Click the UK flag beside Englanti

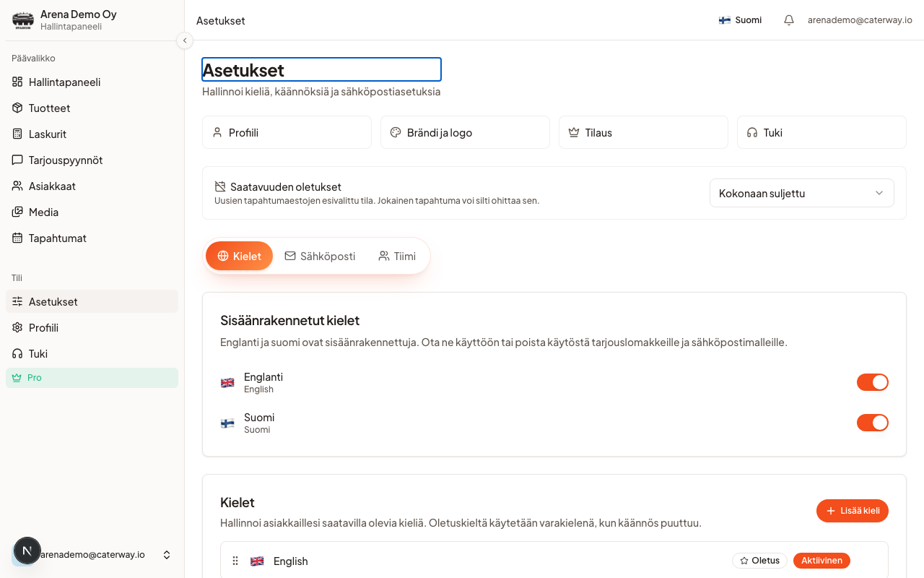(x=227, y=383)
